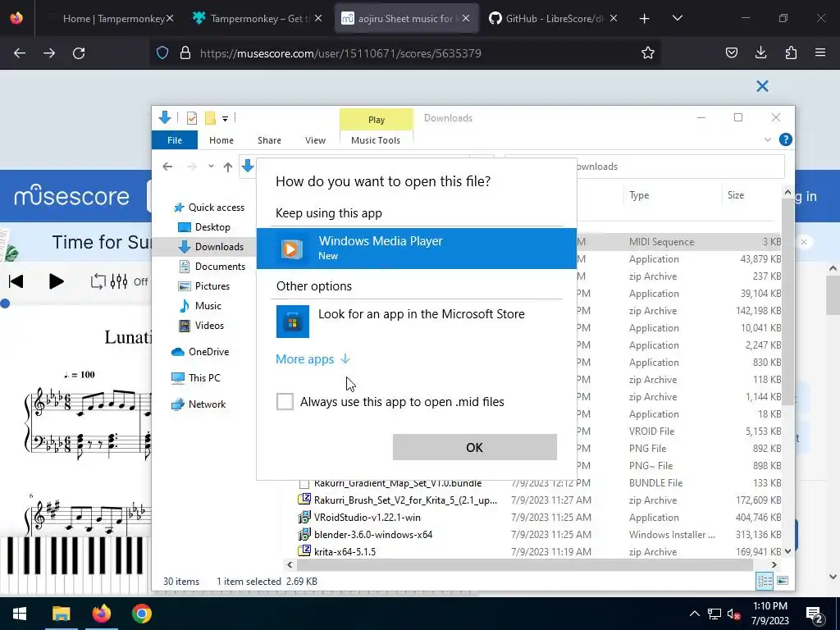Viewport: 840px width, 630px height.
Task: Open Firefox application menu
Action: click(x=820, y=52)
